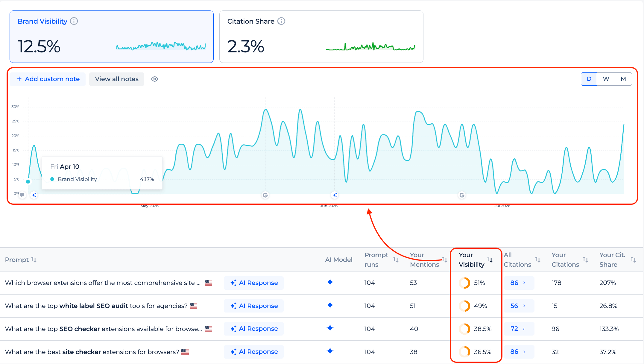Switch chart to Weekly view (W)
Viewport: 644px width, 364px height.
[606, 79]
